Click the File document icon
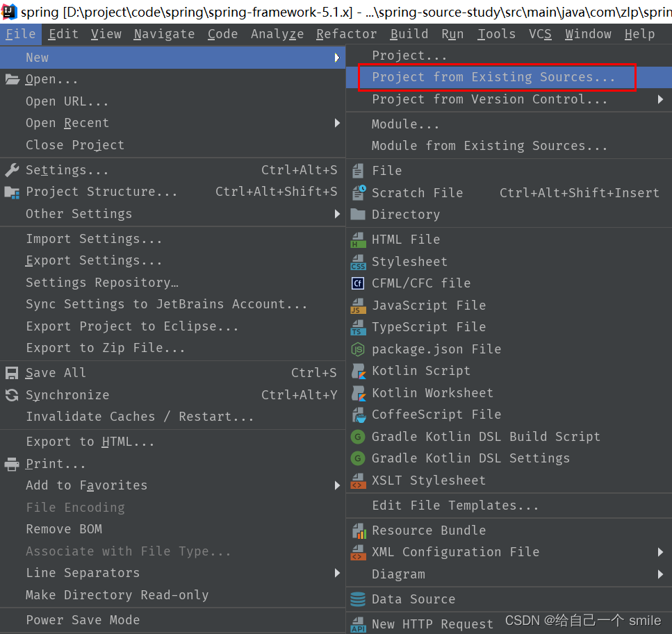The image size is (672, 634). [x=358, y=171]
